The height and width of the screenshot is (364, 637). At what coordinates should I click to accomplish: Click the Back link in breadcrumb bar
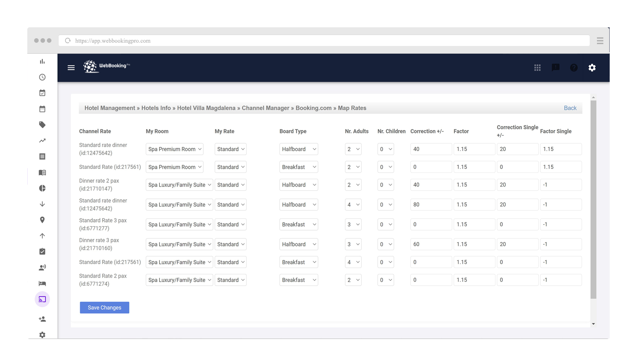(570, 108)
